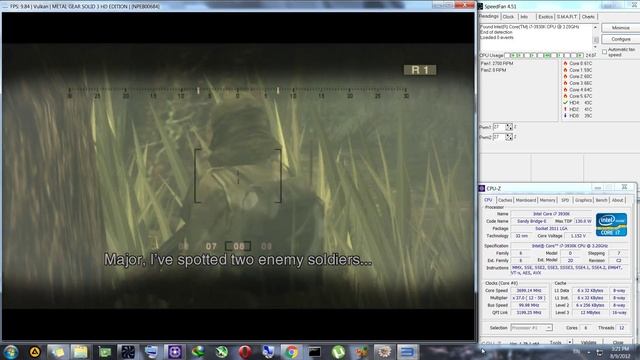
Task: Switch to SpeedFan Exotics tab
Action: 545,17
